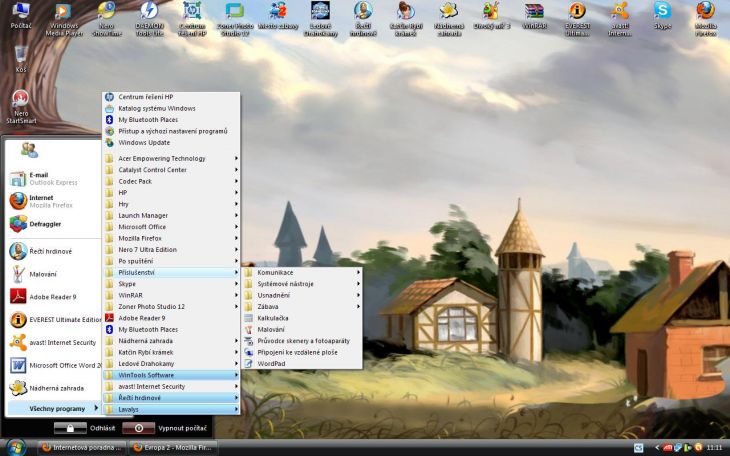Open Microsoft Office Word in Start menu
730x456 pixels.
55,365
